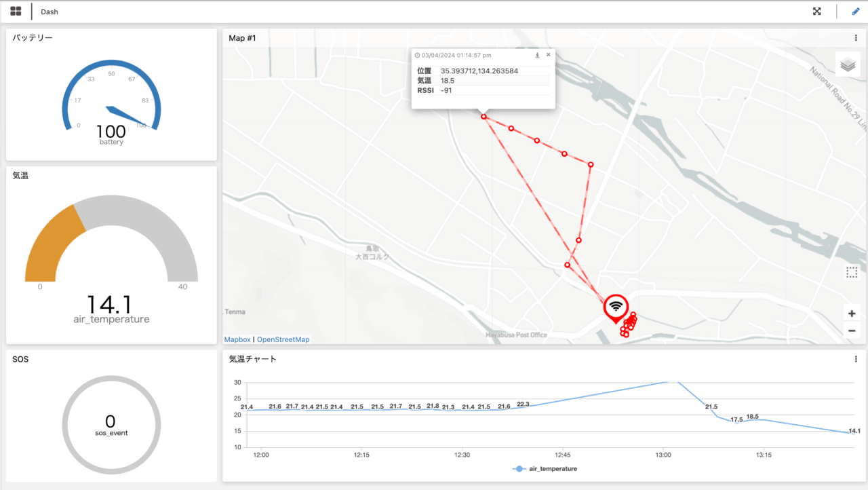Zoom in on the map

click(852, 314)
